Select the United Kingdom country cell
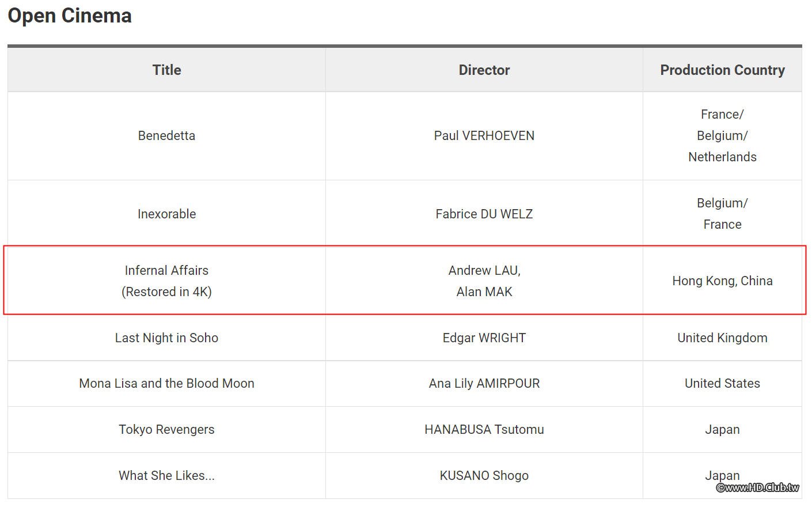Viewport: 812px width, 507px height. [x=722, y=338]
